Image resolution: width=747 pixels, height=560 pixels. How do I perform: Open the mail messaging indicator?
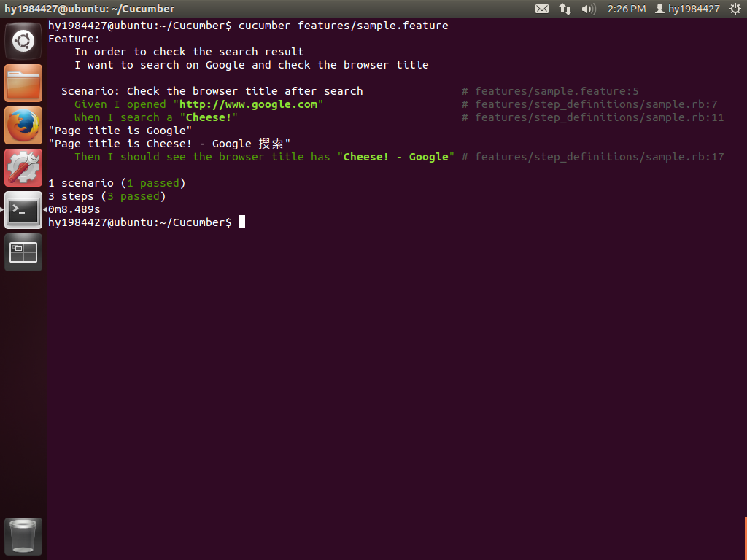point(542,9)
